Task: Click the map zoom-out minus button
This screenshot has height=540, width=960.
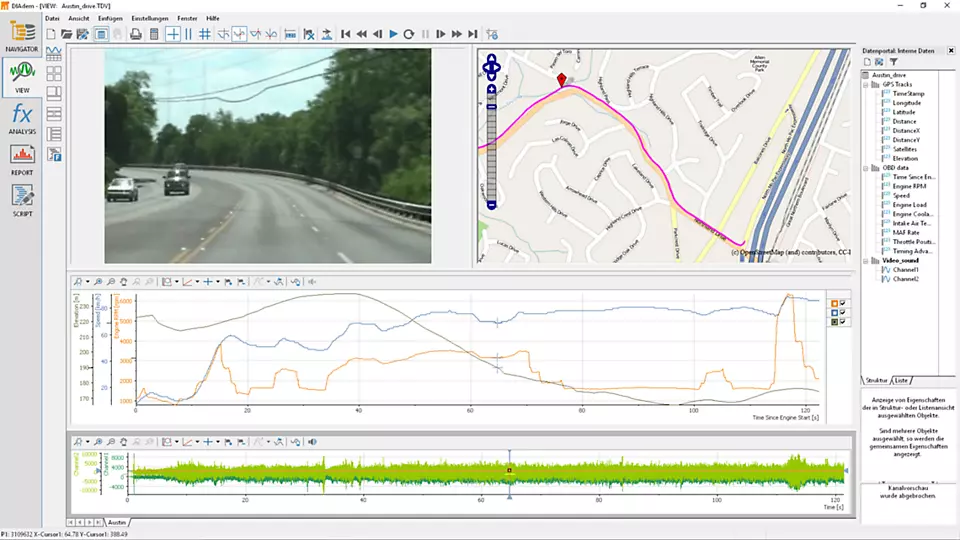Action: 491,205
